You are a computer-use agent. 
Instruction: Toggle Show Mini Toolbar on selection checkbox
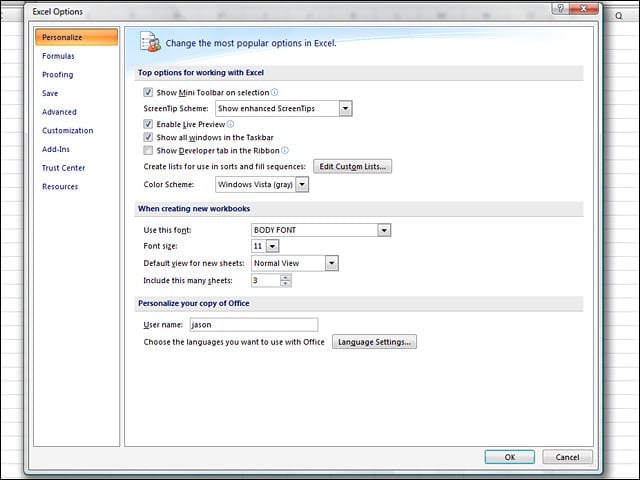pyautogui.click(x=148, y=92)
